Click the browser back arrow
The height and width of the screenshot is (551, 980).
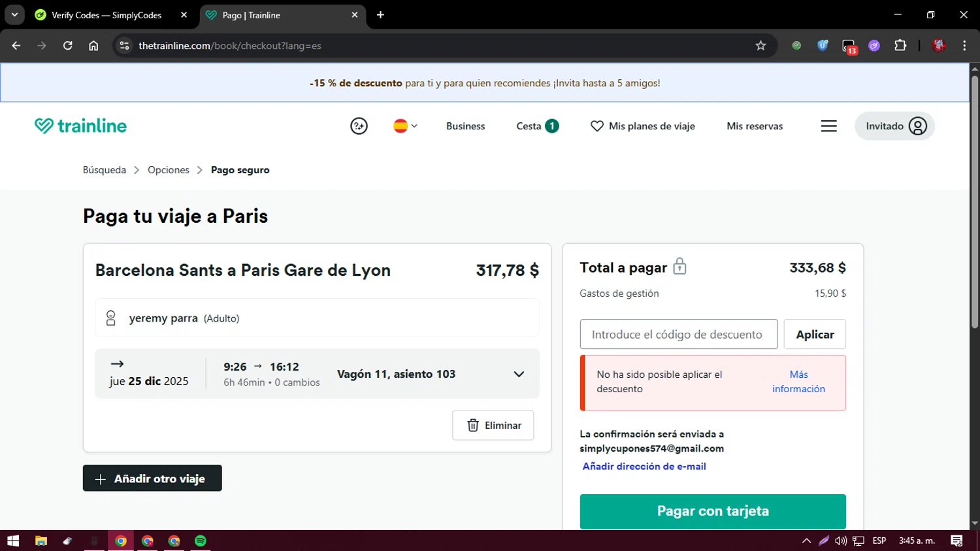pyautogui.click(x=16, y=46)
